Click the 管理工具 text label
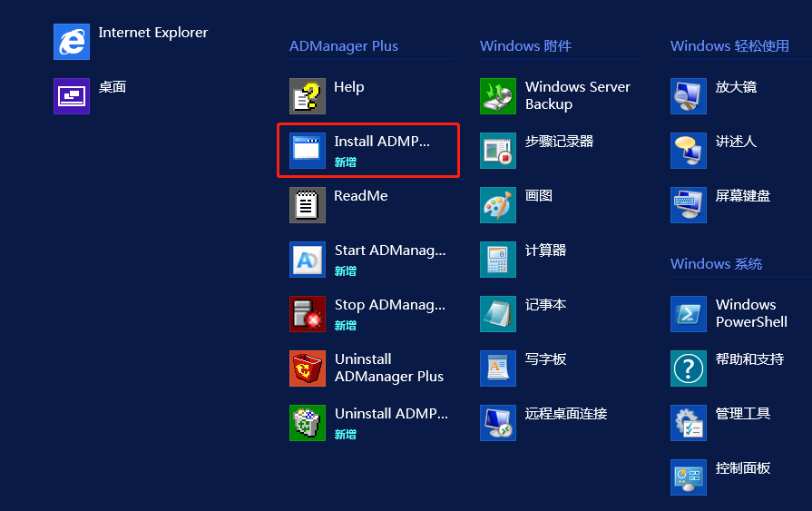The image size is (812, 511). pyautogui.click(x=743, y=413)
